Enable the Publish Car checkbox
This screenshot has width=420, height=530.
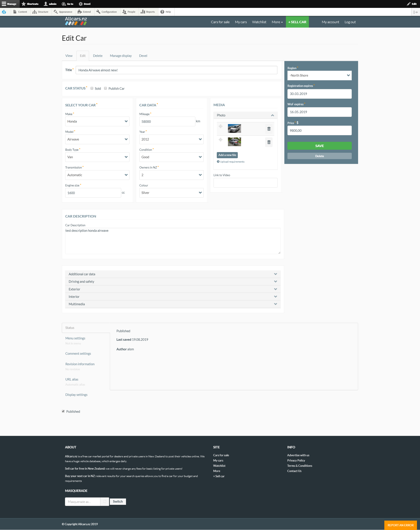point(105,88)
